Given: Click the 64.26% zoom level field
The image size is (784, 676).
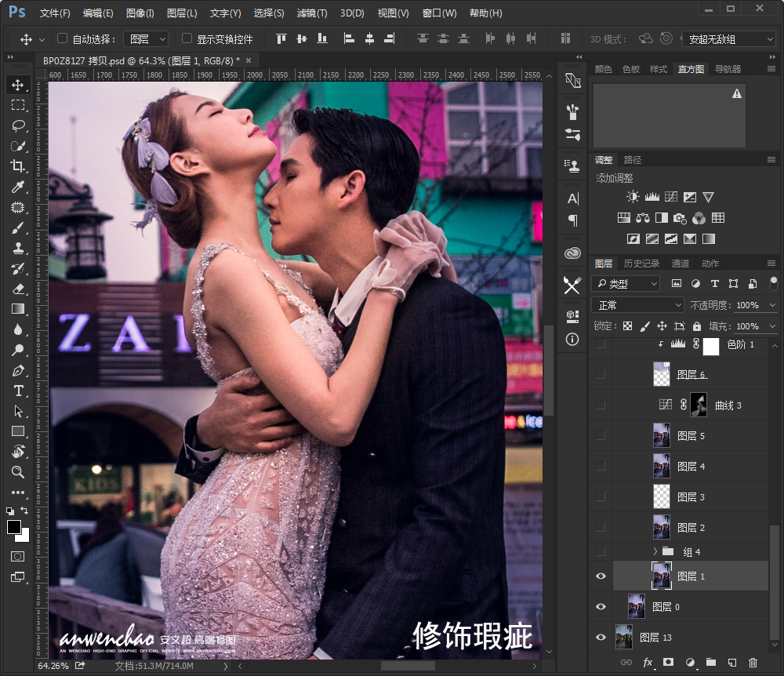Looking at the screenshot, I should [53, 666].
